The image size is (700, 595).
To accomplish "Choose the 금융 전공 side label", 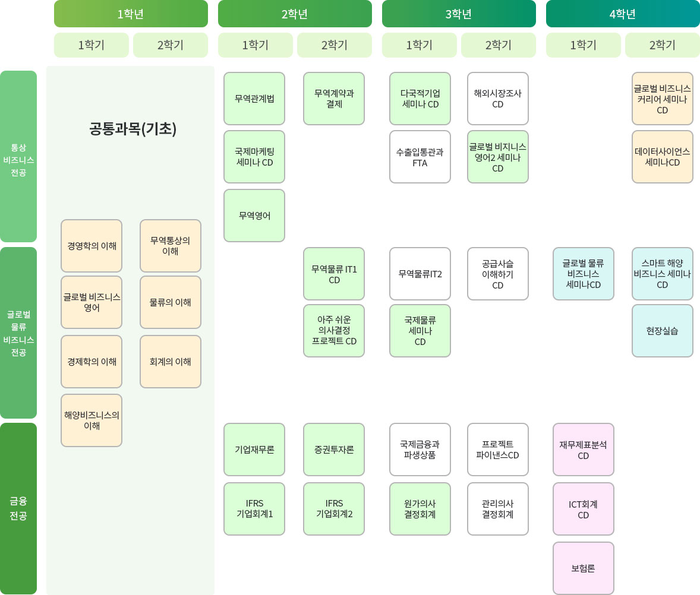I will 18,508.
